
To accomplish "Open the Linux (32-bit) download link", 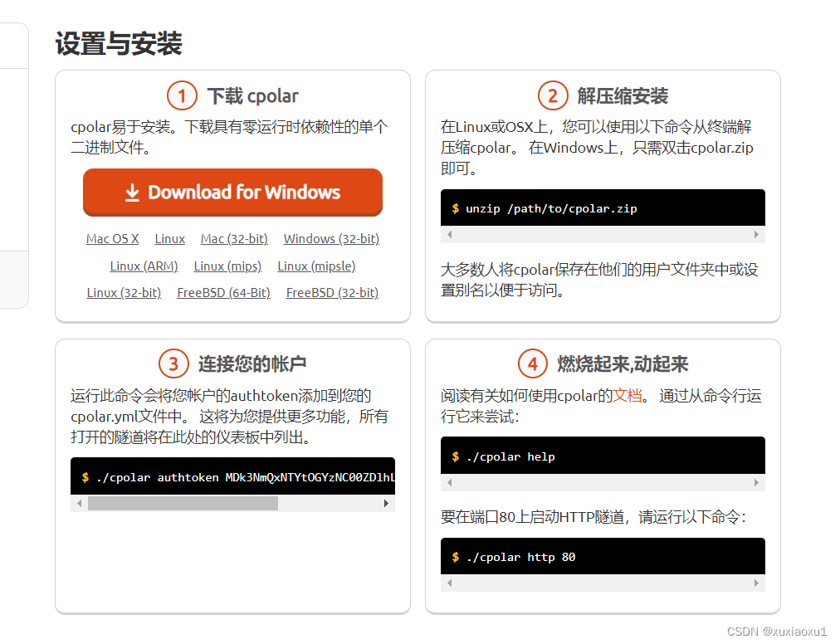I will click(124, 293).
